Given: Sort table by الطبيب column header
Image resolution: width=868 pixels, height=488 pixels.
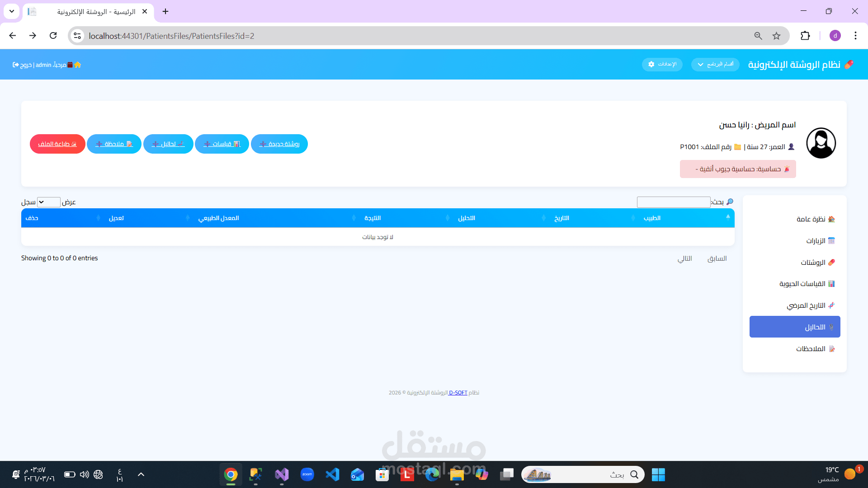Looking at the screenshot, I should point(652,218).
